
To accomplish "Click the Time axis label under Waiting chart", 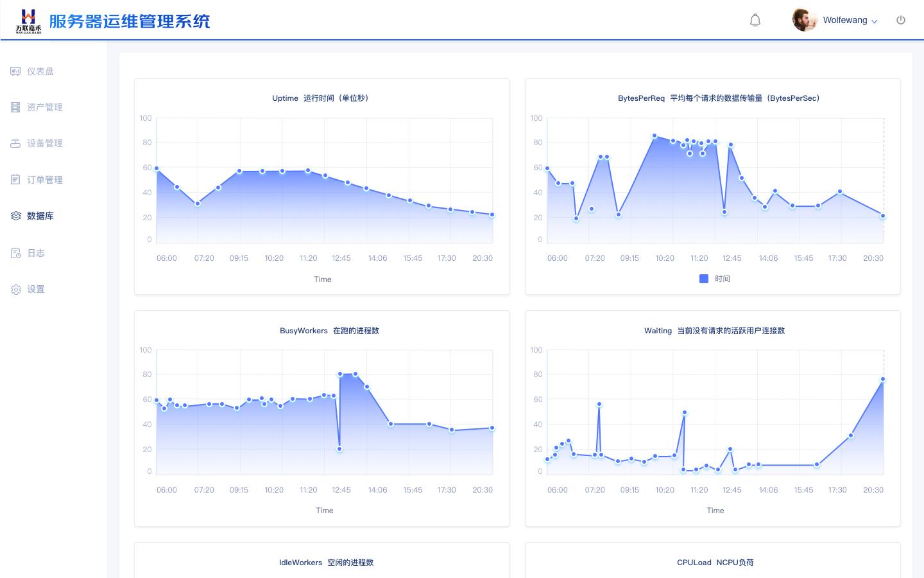I will 715,511.
